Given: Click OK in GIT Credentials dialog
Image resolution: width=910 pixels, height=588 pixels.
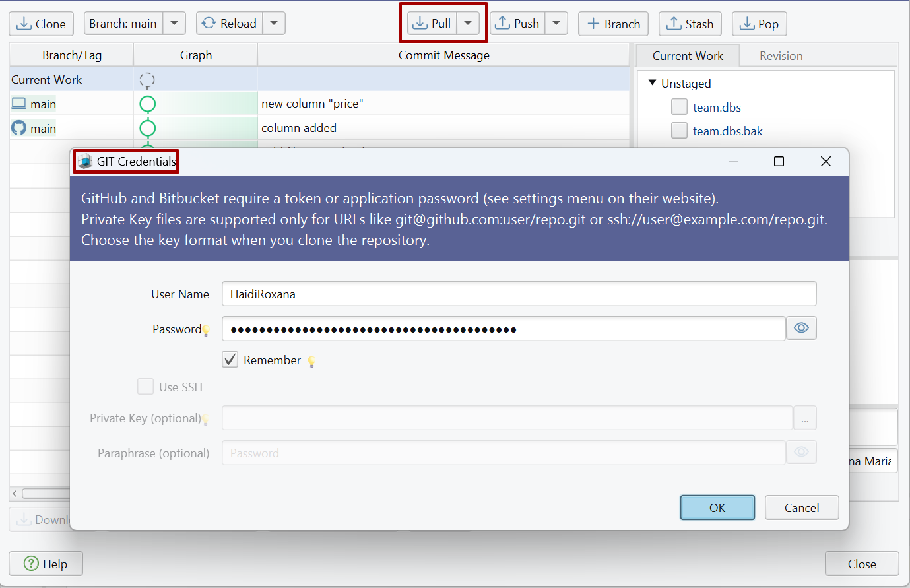Looking at the screenshot, I should (x=717, y=507).
